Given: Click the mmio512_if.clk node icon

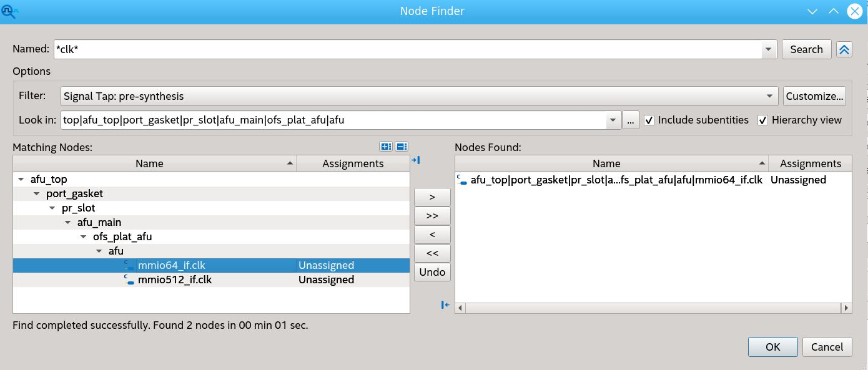Looking at the screenshot, I should pyautogui.click(x=129, y=280).
